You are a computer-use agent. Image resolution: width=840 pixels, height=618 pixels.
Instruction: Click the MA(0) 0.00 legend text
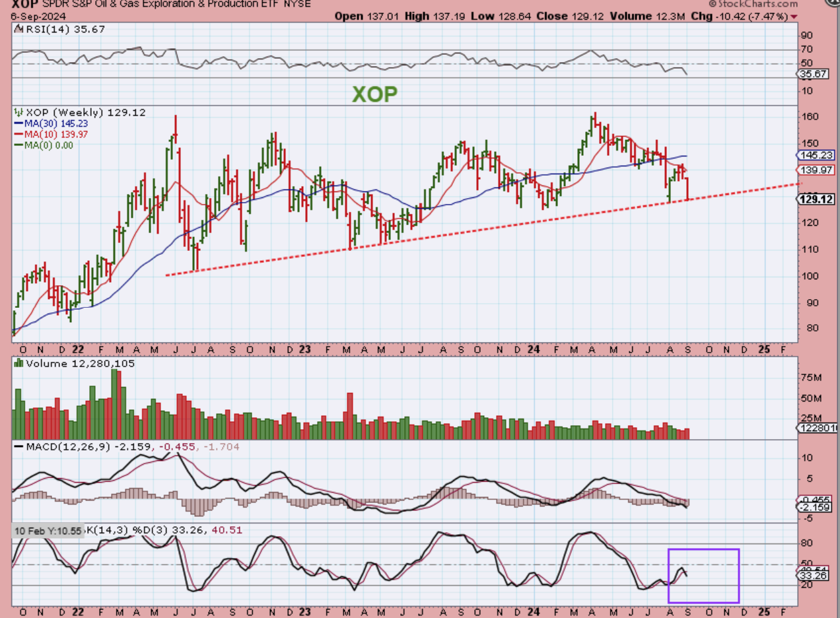click(48, 145)
